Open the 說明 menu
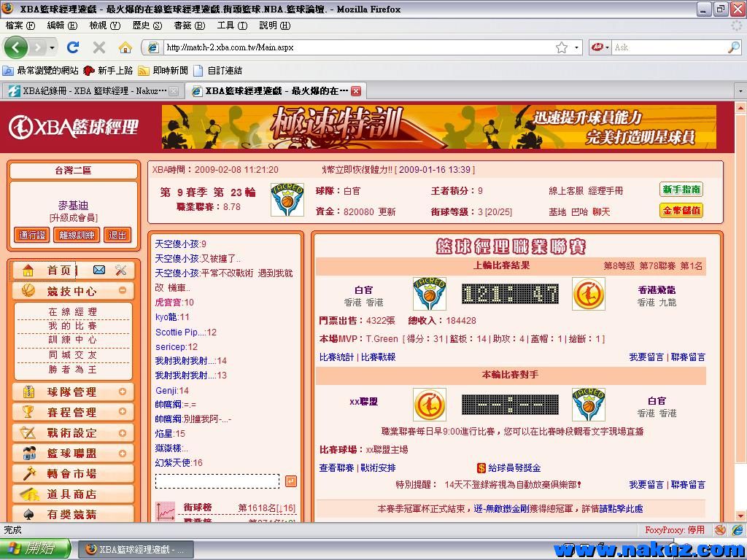This screenshot has width=747, height=560. click(x=274, y=26)
